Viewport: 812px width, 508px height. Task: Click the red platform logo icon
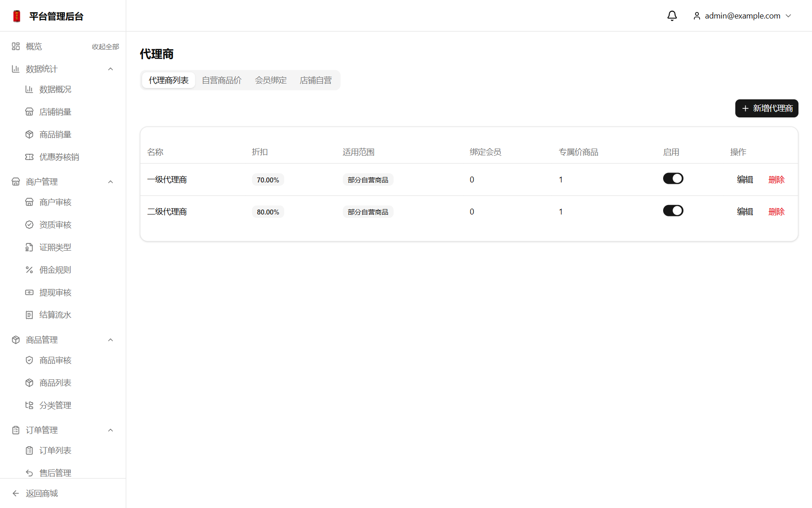click(x=17, y=16)
